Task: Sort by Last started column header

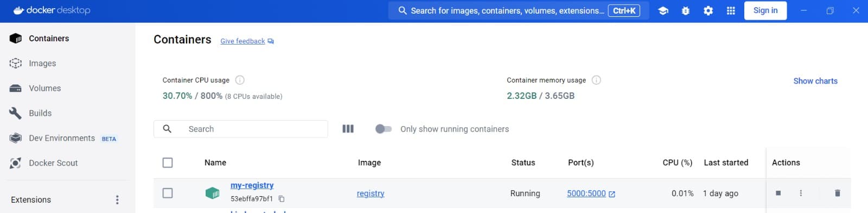Action: (726, 162)
